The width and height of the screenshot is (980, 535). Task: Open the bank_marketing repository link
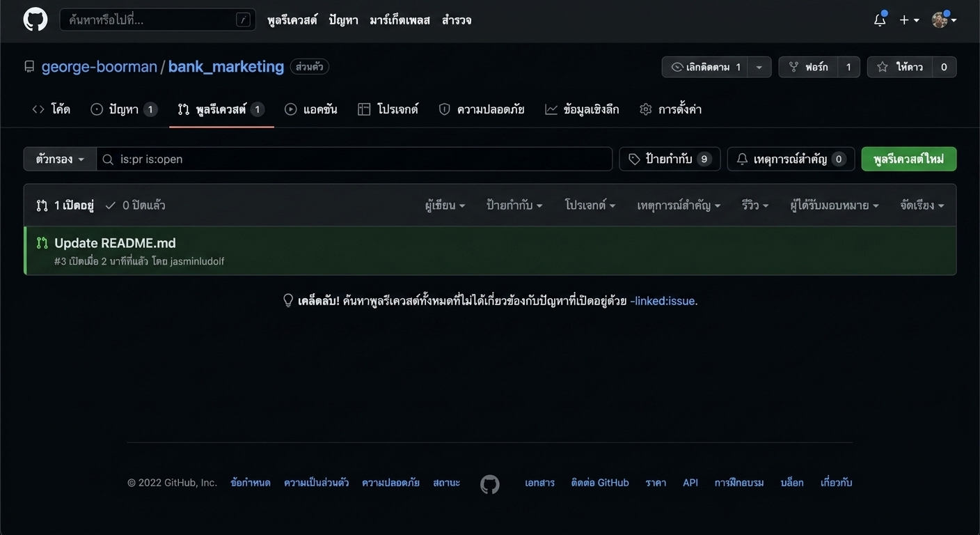tap(226, 67)
